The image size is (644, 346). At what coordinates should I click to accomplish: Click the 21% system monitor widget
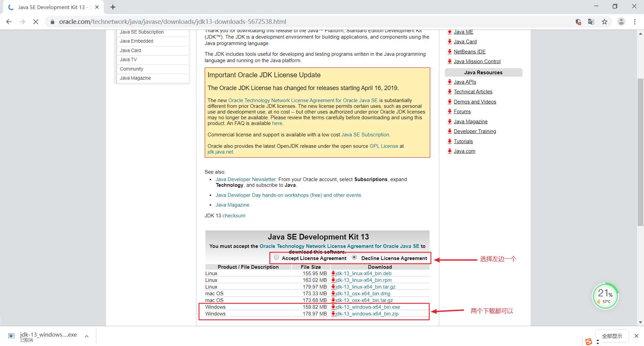tap(605, 296)
